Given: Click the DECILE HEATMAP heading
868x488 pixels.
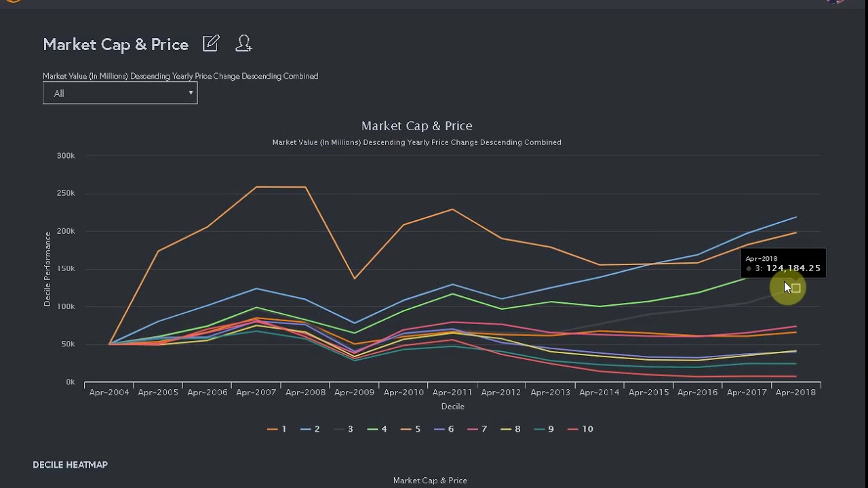Looking at the screenshot, I should pos(71,465).
